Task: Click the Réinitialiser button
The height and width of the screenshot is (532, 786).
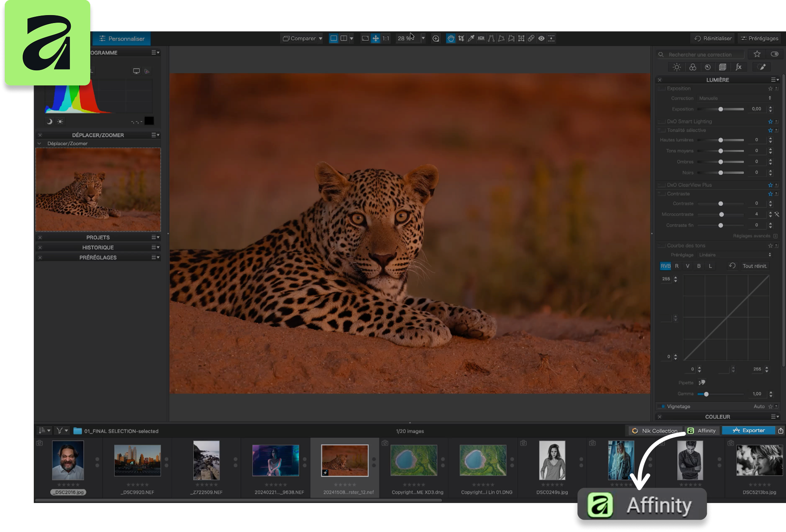Action: [x=713, y=39]
